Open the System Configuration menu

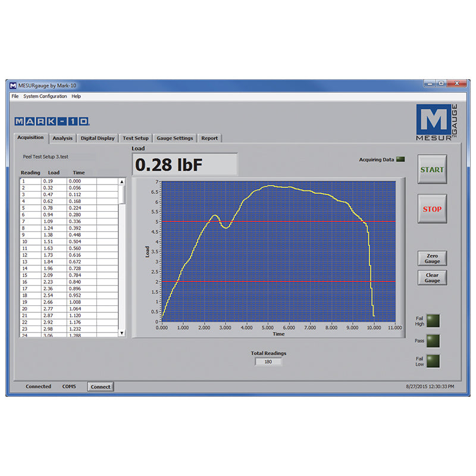pos(44,96)
